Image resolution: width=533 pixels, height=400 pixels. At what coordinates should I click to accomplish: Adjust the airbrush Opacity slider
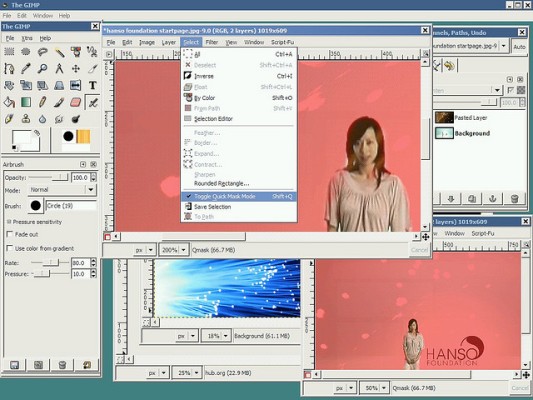click(49, 177)
